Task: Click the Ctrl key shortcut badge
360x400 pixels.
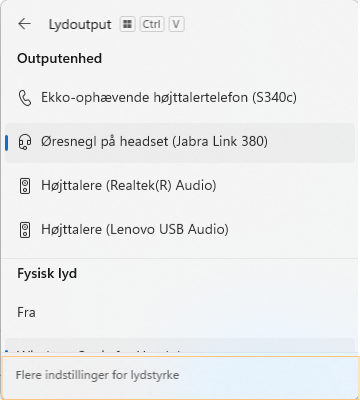Action: (152, 24)
